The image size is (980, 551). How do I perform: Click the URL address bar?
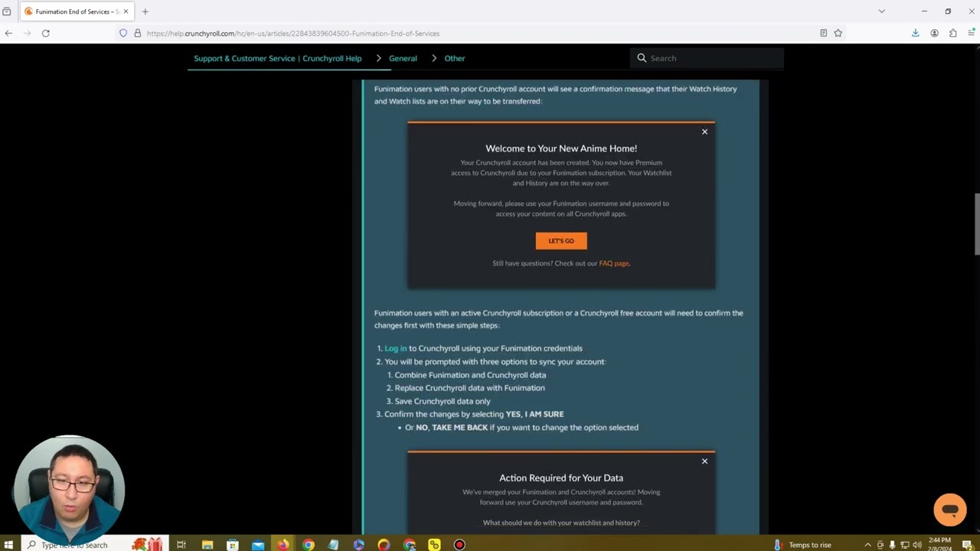click(482, 33)
